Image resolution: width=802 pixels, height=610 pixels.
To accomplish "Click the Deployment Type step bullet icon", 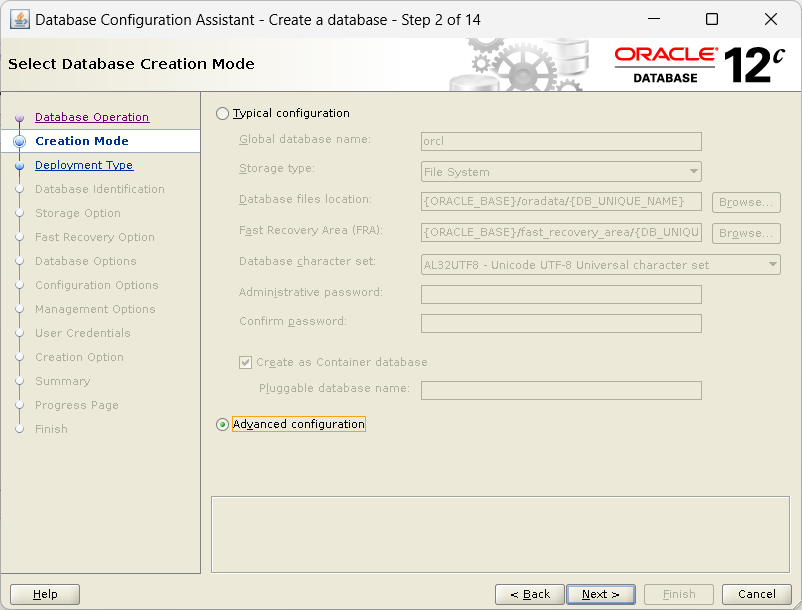I will click(19, 166).
